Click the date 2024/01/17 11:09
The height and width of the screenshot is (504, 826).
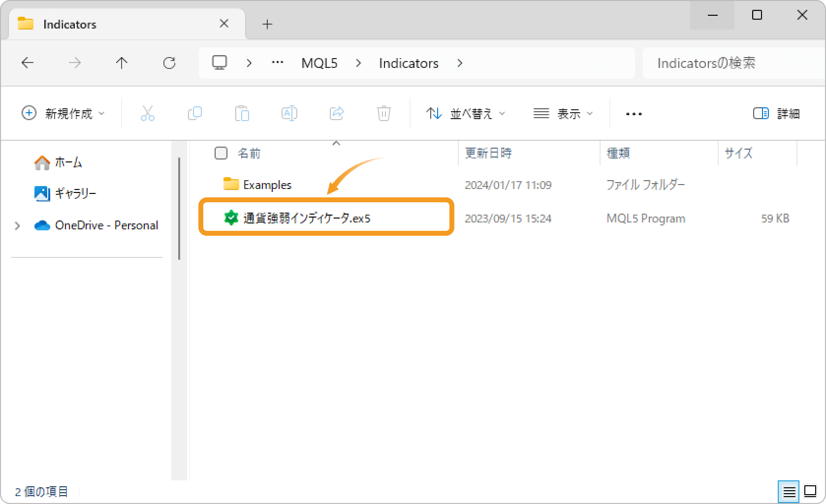pyautogui.click(x=508, y=185)
